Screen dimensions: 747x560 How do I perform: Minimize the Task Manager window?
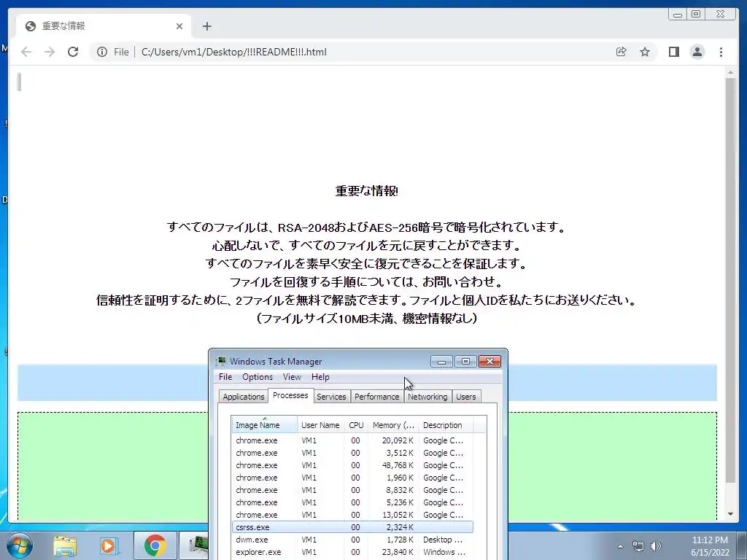[x=441, y=362]
